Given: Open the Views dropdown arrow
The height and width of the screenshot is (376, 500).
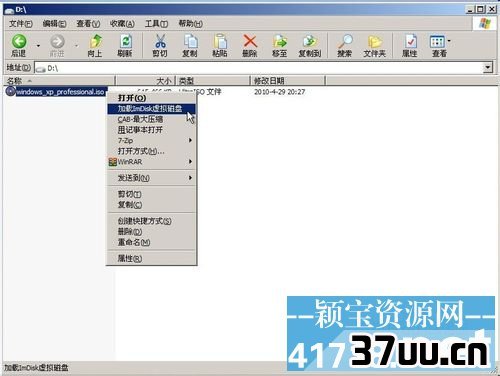Looking at the screenshot, I should (449, 41).
